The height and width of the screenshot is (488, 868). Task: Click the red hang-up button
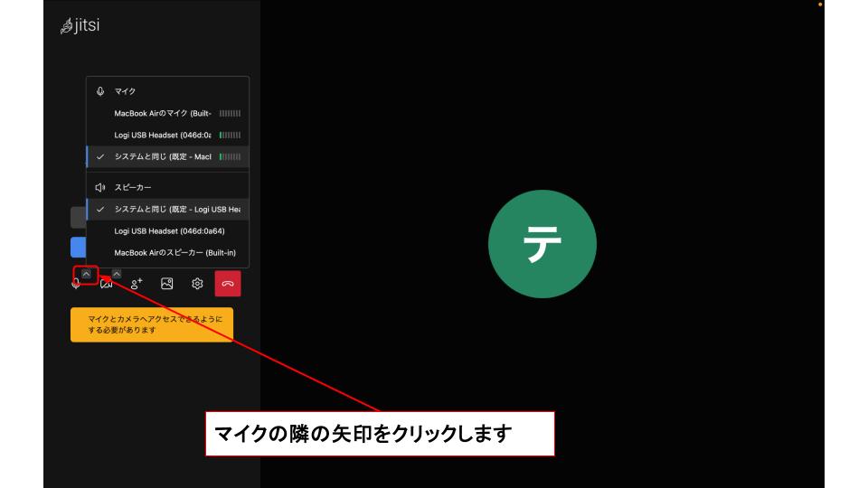(228, 284)
